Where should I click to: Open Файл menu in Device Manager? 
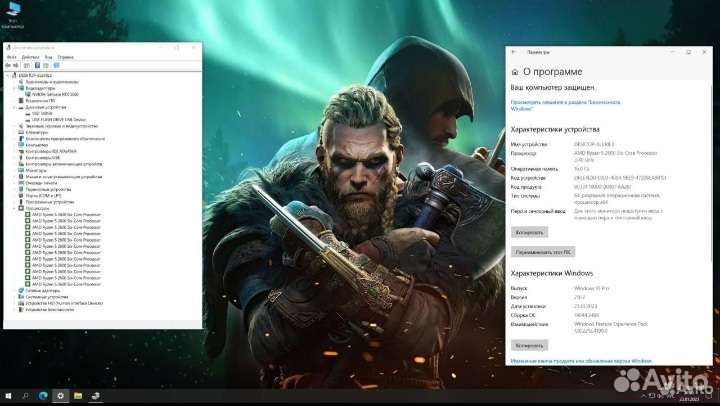coord(11,57)
